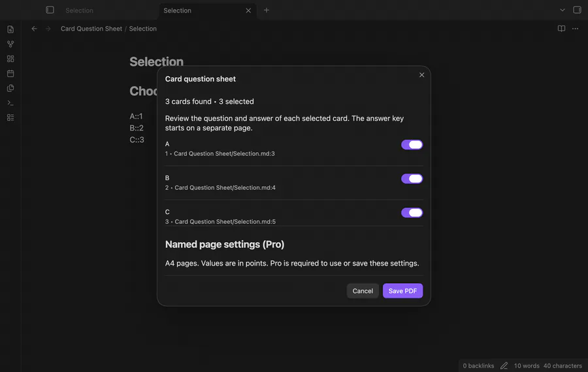The width and height of the screenshot is (588, 372).
Task: Toggle off card B selection
Action: (x=412, y=179)
